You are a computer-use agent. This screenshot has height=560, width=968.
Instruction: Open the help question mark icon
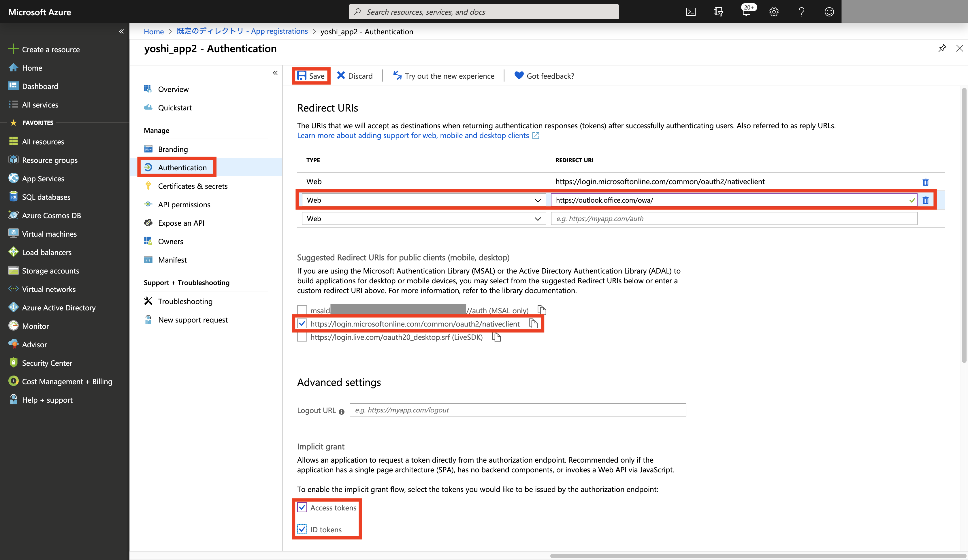click(801, 12)
